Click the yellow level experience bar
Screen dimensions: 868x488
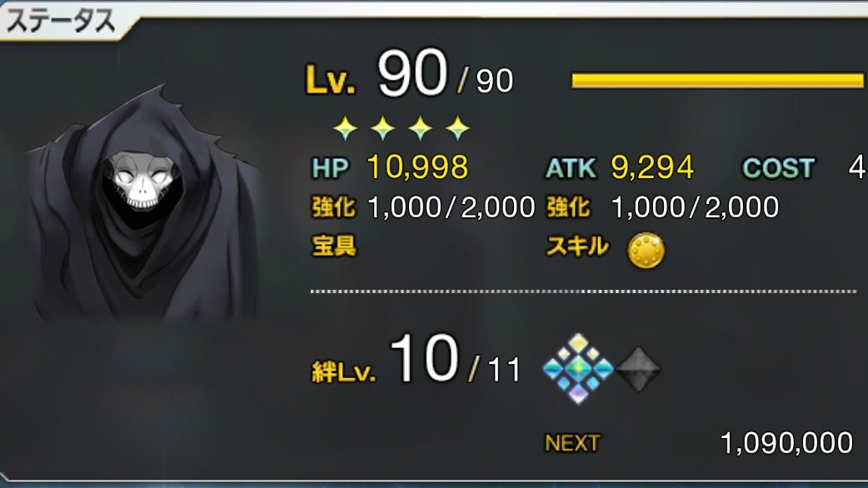coord(718,81)
